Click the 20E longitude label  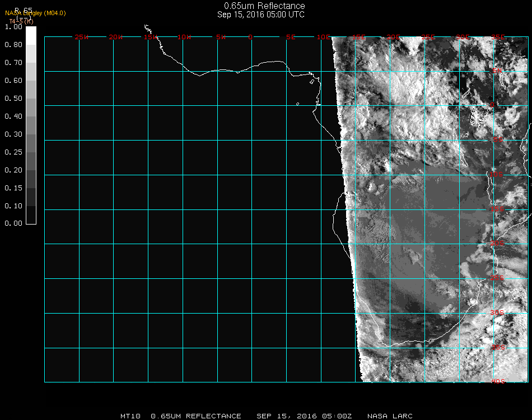(x=394, y=38)
